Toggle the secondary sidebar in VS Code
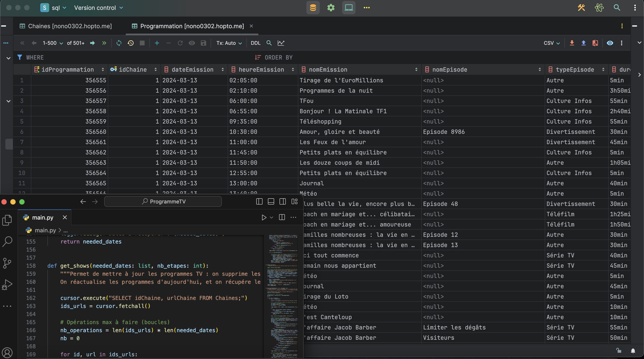The image size is (644, 359). 282,202
